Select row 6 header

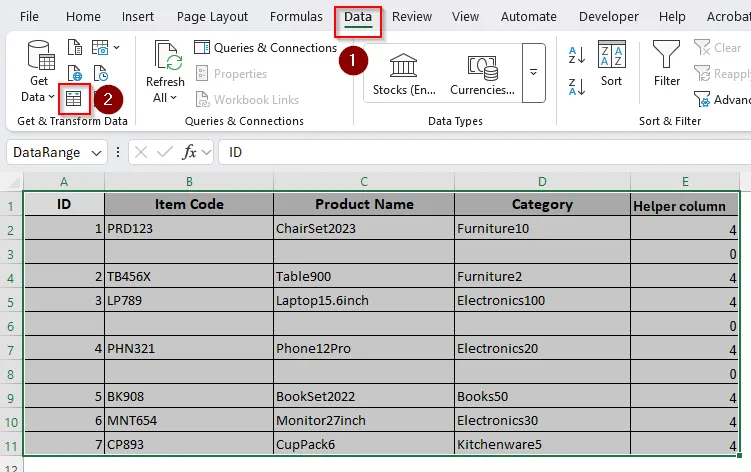(11, 326)
